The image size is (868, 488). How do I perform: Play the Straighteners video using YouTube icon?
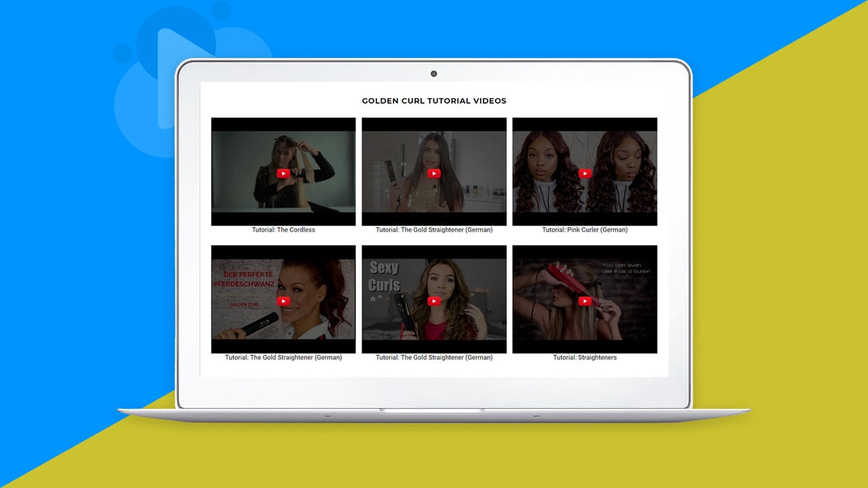(585, 301)
